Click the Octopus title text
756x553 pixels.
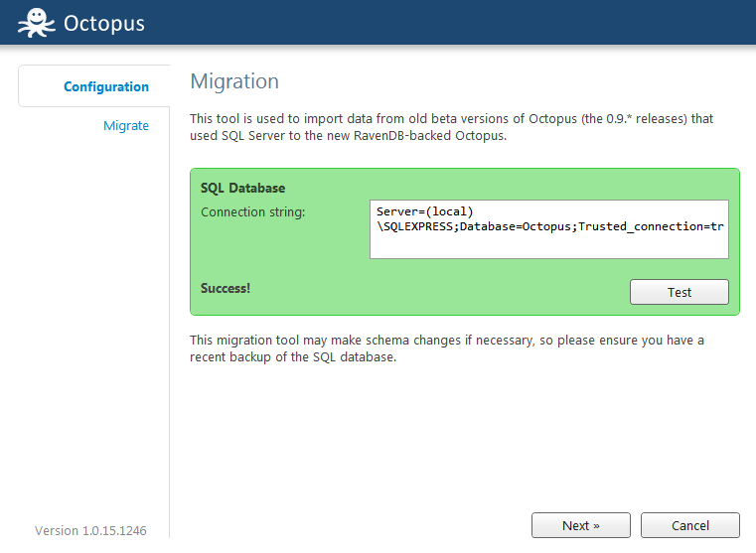point(104,24)
